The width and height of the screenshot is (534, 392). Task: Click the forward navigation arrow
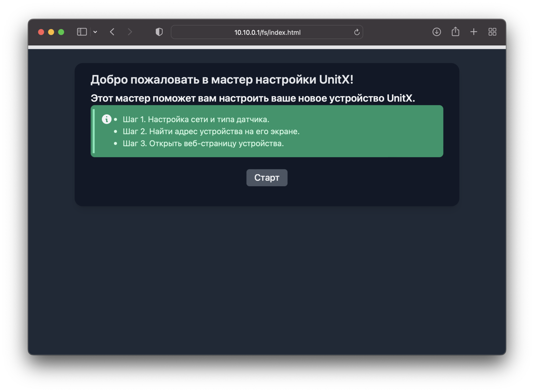point(130,32)
